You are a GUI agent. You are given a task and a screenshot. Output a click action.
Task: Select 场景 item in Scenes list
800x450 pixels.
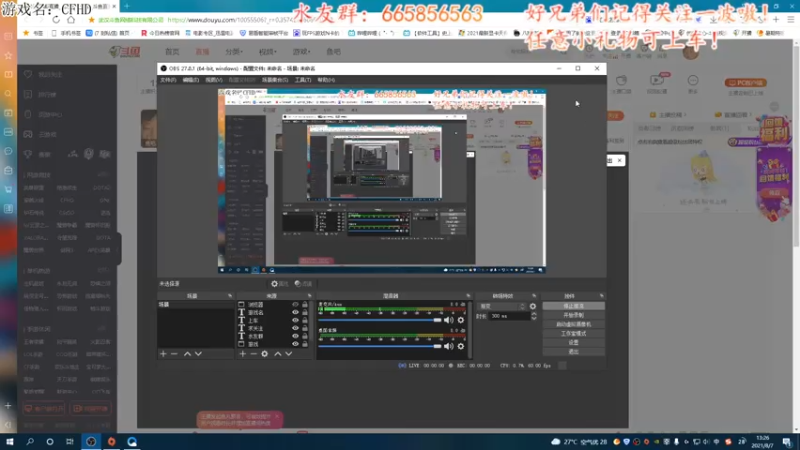click(x=195, y=305)
